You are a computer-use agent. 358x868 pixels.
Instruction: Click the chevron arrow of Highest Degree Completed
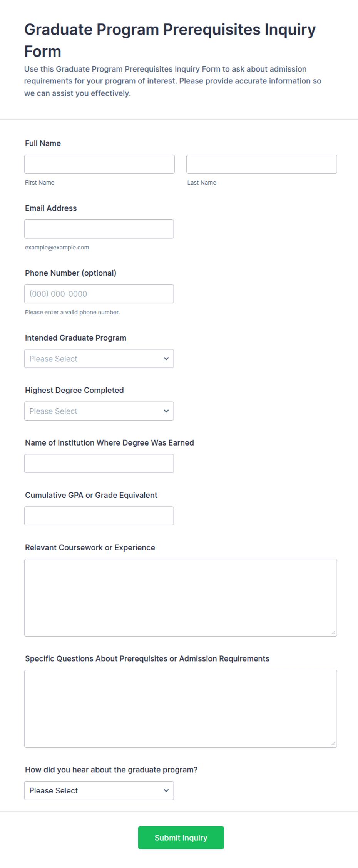[x=166, y=411]
